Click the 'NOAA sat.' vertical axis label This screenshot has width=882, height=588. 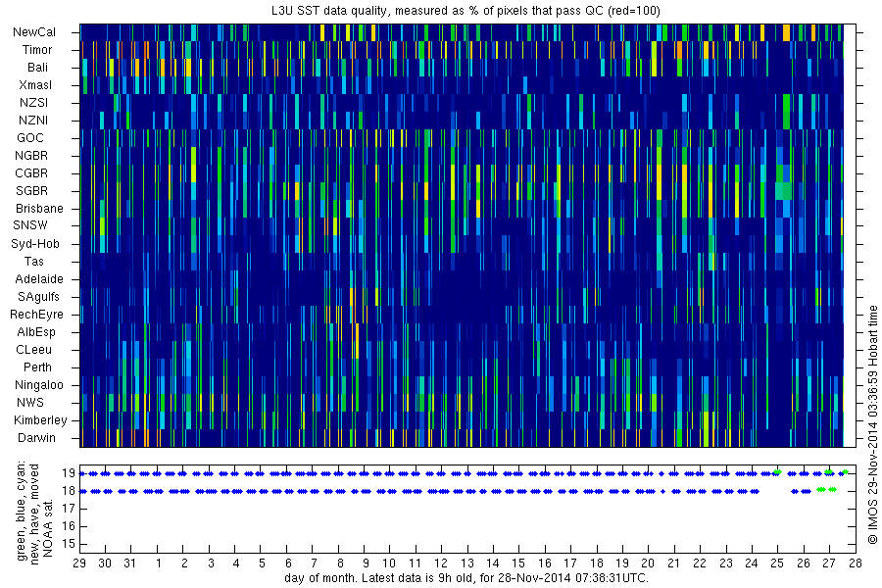(x=48, y=527)
